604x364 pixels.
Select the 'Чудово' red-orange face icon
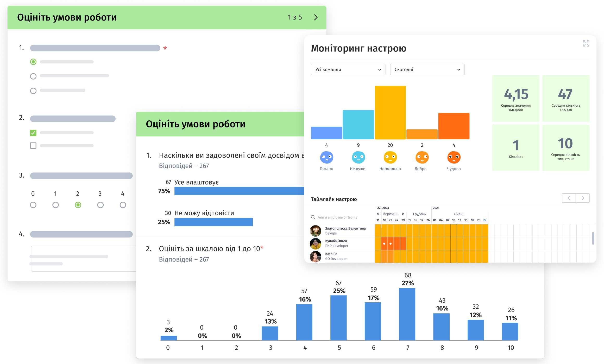point(454,158)
